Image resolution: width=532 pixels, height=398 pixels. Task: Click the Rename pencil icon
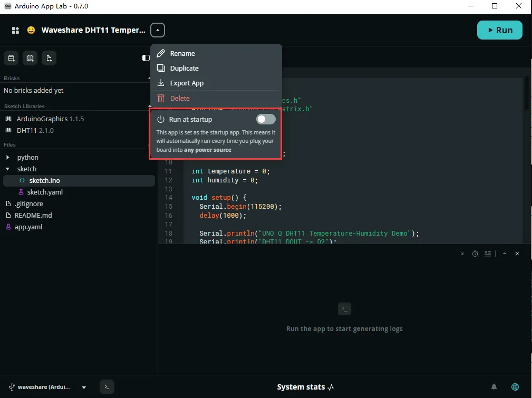[161, 53]
